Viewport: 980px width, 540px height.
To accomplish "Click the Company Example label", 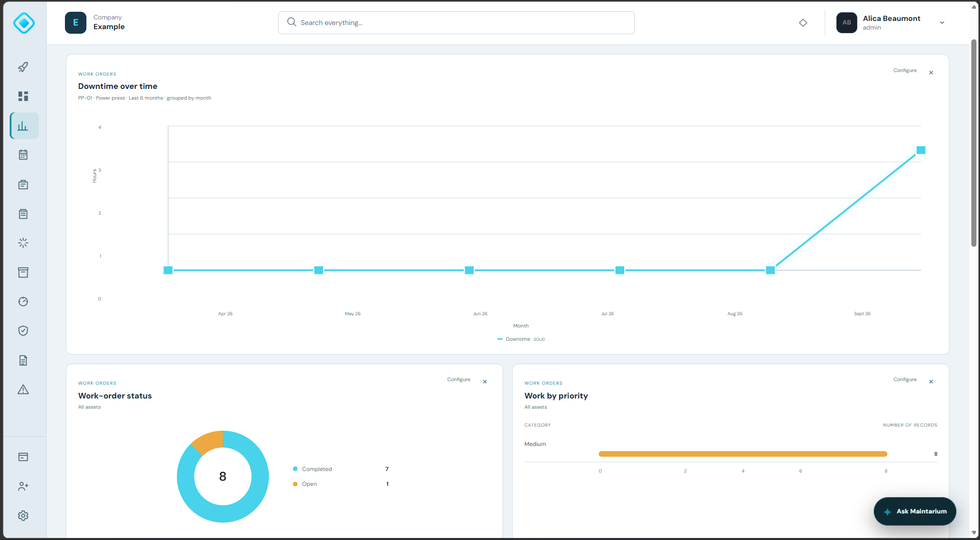I will [x=109, y=22].
